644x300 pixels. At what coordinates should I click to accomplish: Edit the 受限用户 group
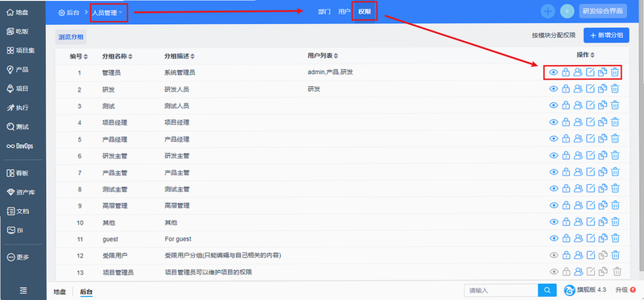click(590, 255)
